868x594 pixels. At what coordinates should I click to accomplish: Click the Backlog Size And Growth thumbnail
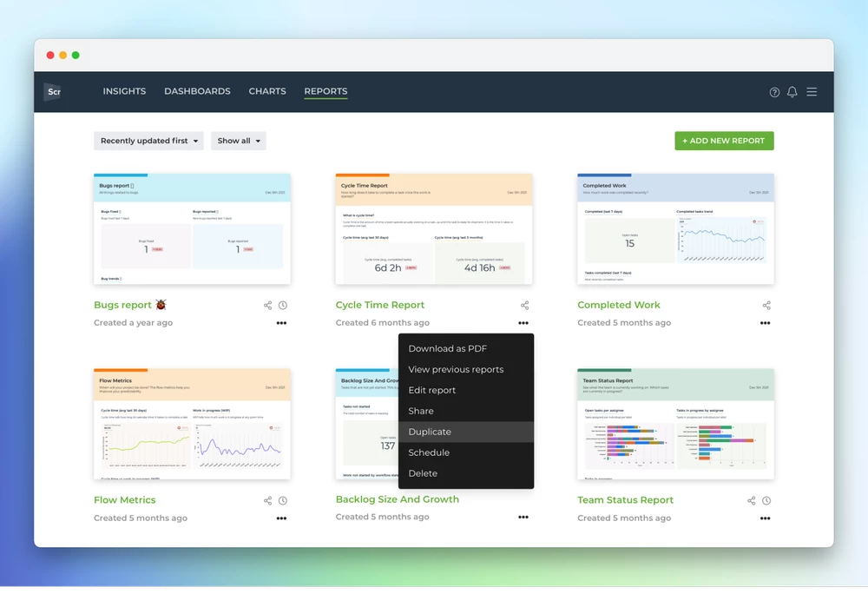366,424
